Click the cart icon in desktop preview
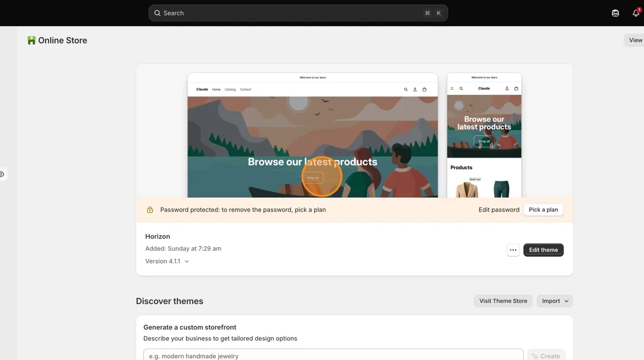This screenshot has height=360, width=644. point(424,89)
